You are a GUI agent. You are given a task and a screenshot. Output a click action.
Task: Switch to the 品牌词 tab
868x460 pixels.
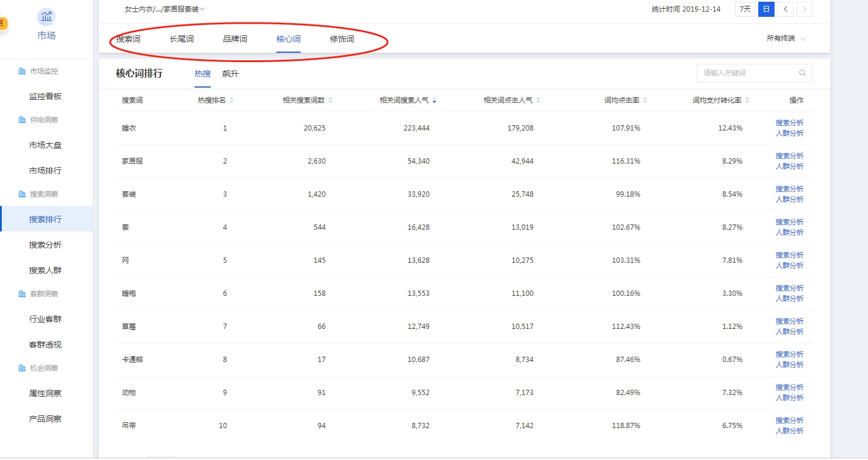point(235,38)
